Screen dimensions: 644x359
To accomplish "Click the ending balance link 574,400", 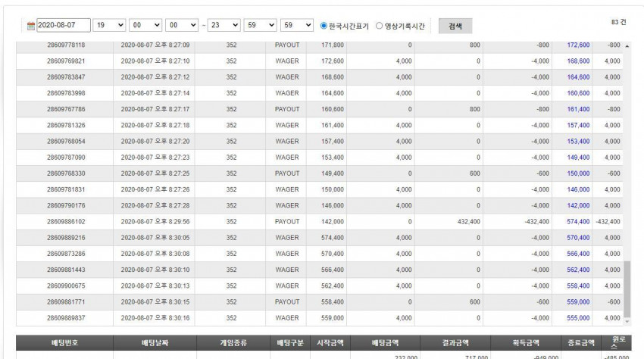I will tap(578, 221).
